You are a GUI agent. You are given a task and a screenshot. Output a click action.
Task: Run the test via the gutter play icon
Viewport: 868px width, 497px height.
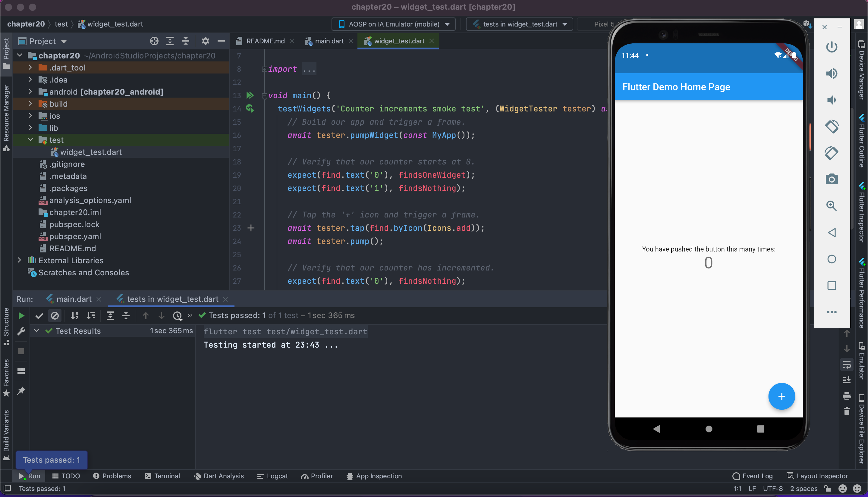250,108
